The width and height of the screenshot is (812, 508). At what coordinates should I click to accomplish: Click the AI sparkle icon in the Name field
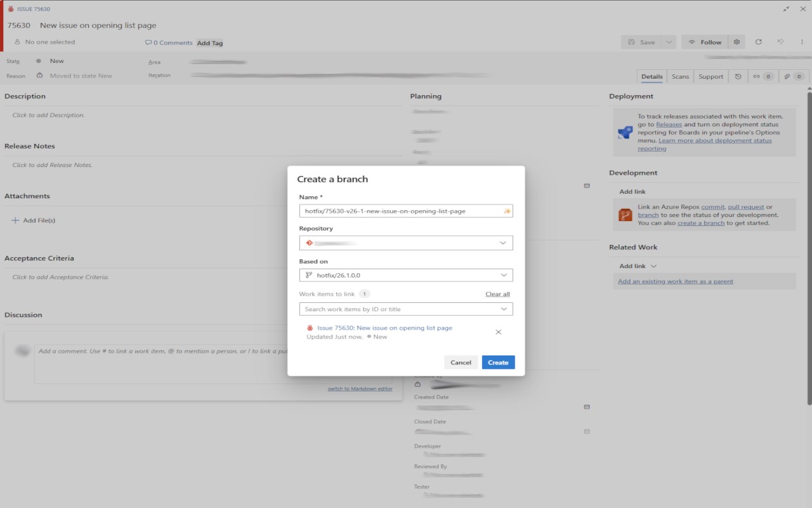[507, 211]
